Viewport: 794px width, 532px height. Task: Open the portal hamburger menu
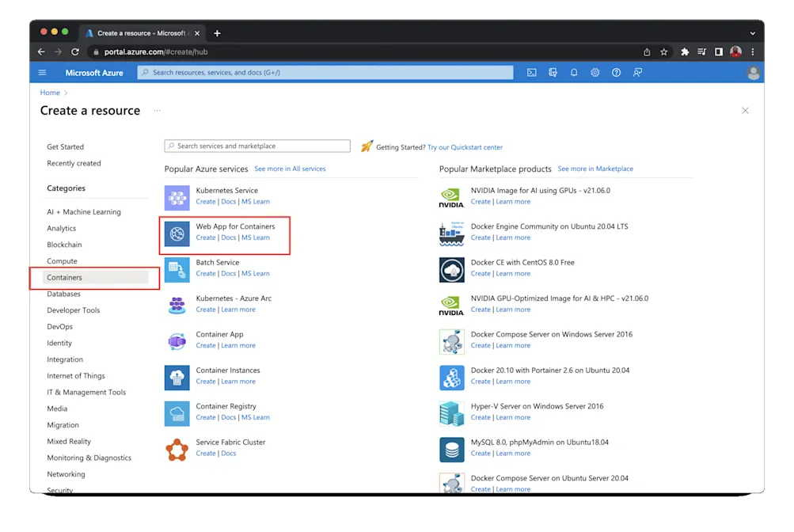[x=42, y=72]
